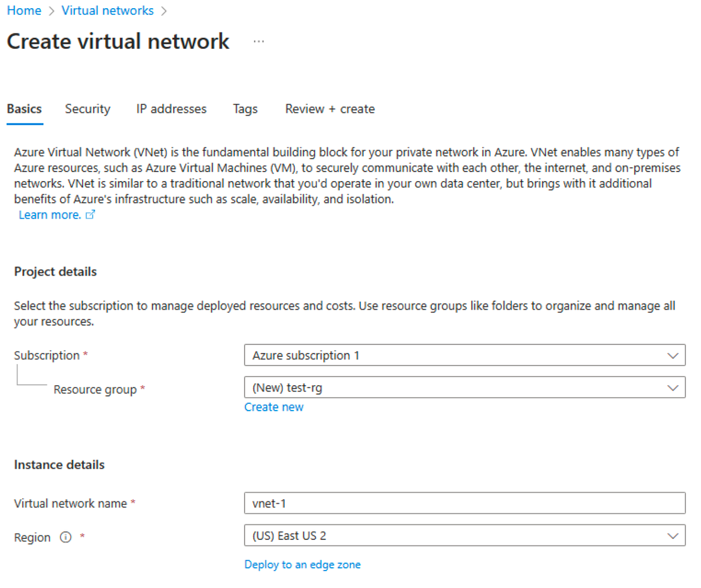Open the Learn more link
This screenshot has height=588, width=701.
coord(50,215)
